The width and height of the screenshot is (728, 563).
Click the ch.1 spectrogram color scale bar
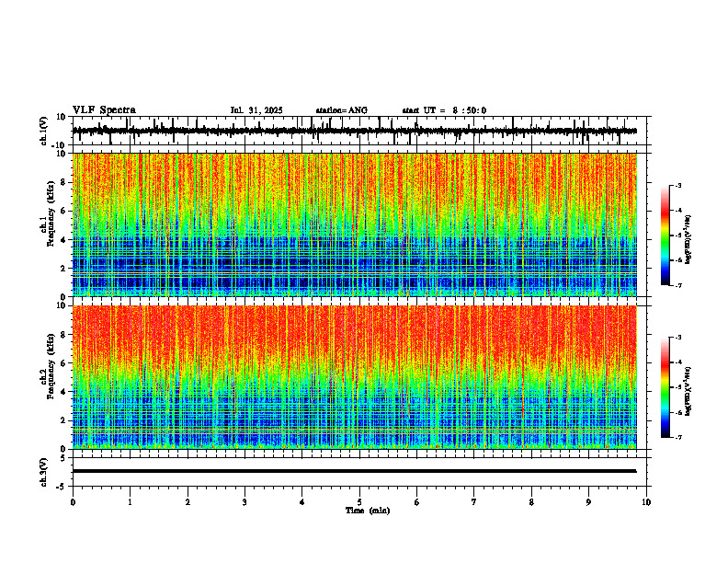click(x=665, y=236)
